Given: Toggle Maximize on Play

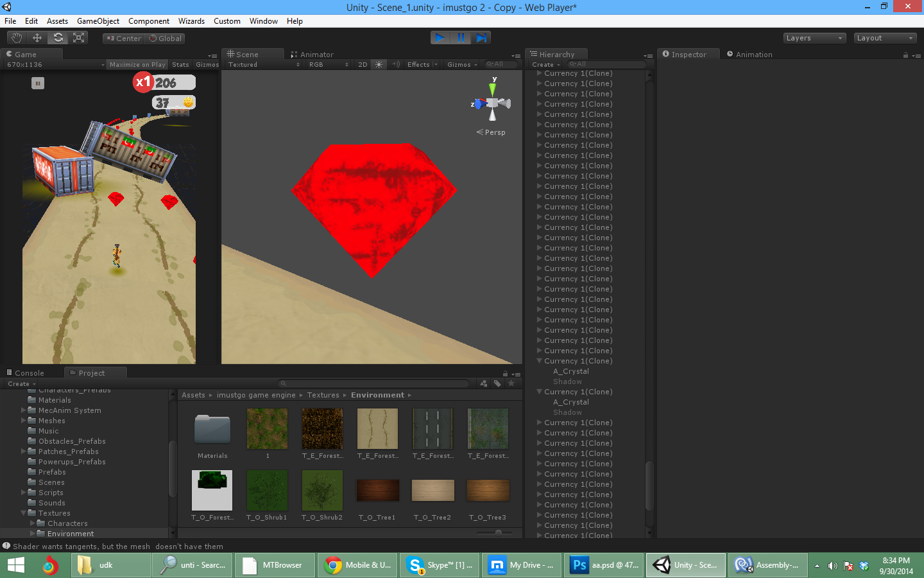Looking at the screenshot, I should pyautogui.click(x=137, y=64).
